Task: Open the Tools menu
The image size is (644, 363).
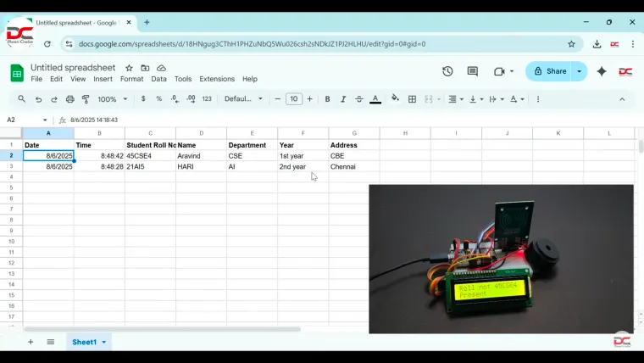Action: point(183,79)
